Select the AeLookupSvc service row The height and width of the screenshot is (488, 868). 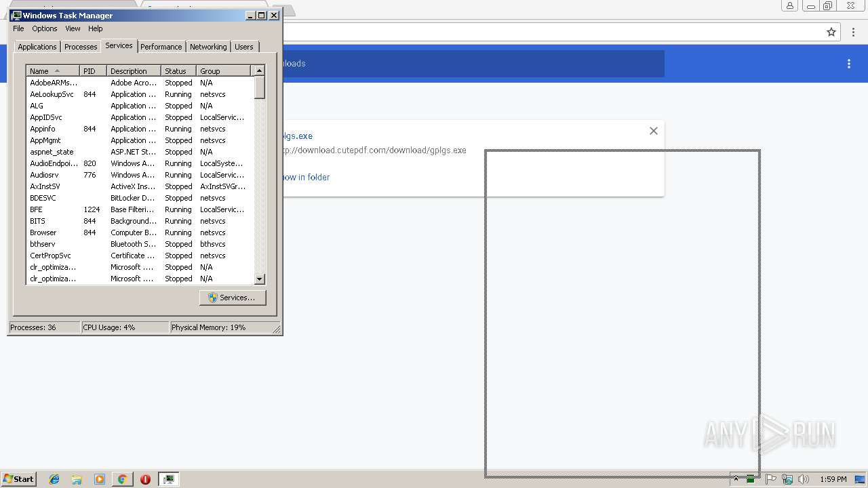[x=140, y=94]
